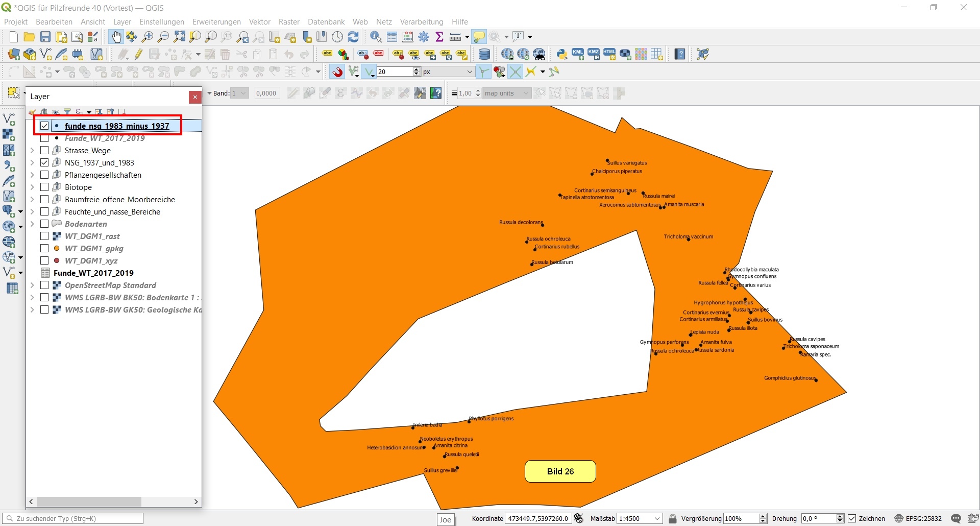Click the EPSG:25832 projection button
Screen dimensions: 980x526
coord(918,518)
